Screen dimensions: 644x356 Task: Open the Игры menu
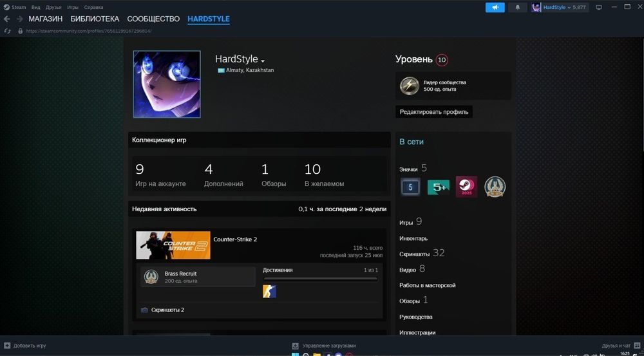coord(73,7)
